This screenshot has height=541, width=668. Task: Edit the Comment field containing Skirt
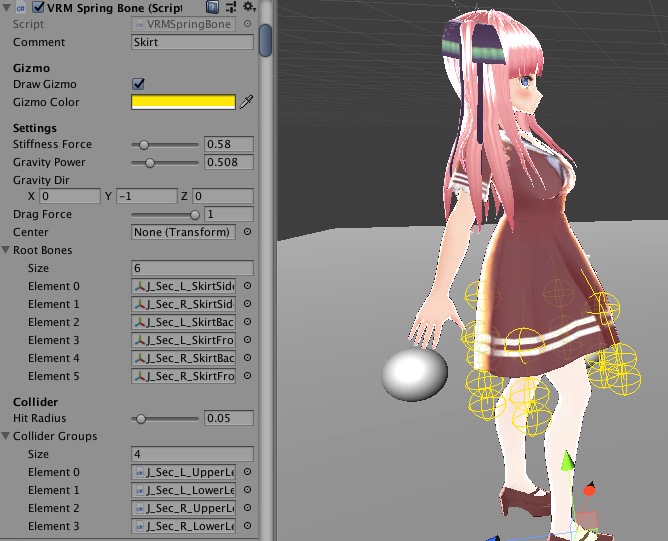(192, 42)
